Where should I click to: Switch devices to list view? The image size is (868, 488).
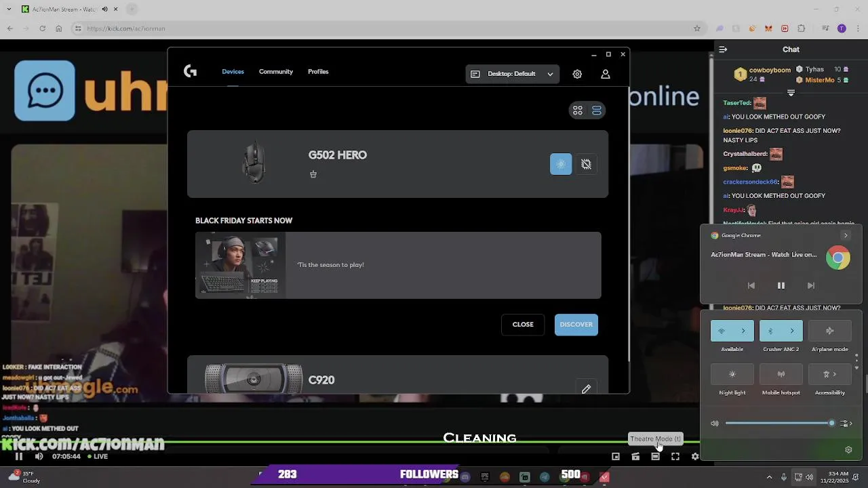(x=597, y=110)
